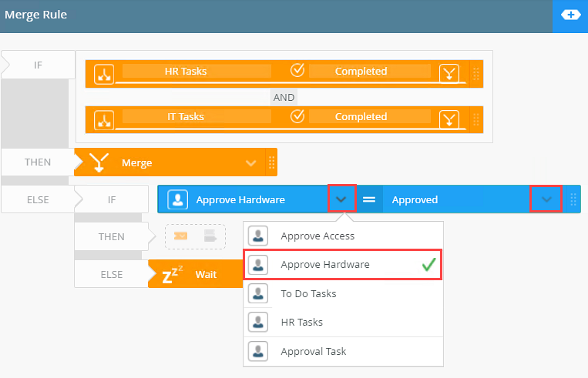Pick Approval Task from the list

[x=313, y=351]
